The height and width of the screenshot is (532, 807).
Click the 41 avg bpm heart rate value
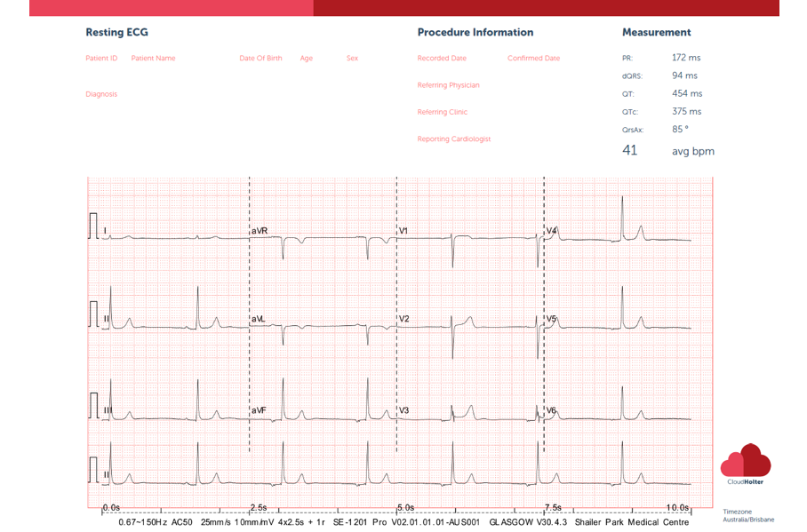630,151
